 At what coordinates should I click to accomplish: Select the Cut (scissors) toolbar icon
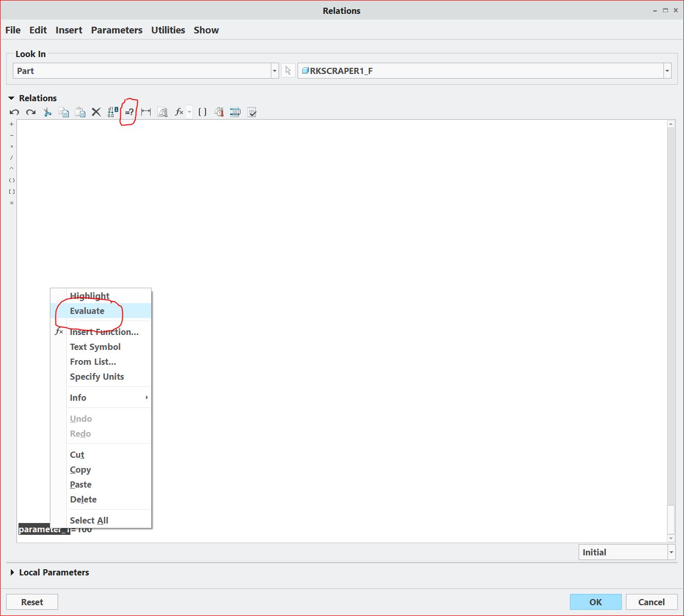(x=47, y=111)
